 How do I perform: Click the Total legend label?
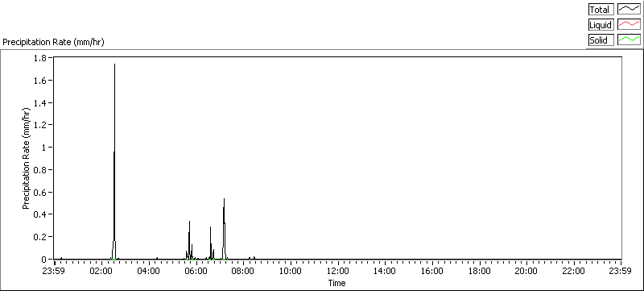point(601,10)
